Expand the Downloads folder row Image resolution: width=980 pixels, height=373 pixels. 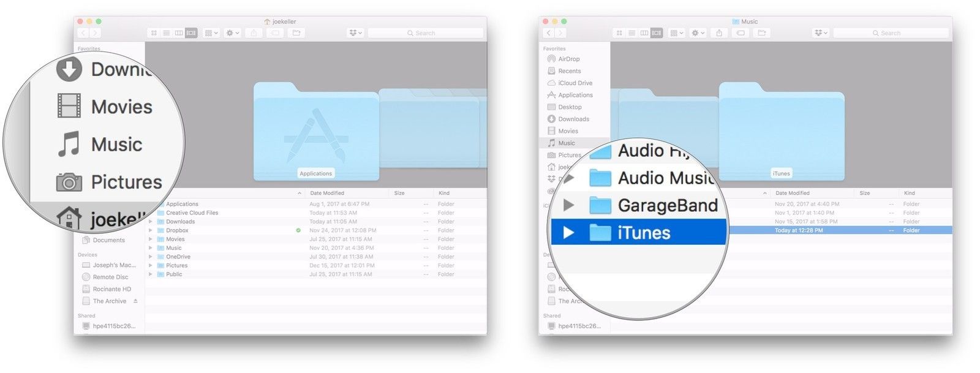click(151, 222)
